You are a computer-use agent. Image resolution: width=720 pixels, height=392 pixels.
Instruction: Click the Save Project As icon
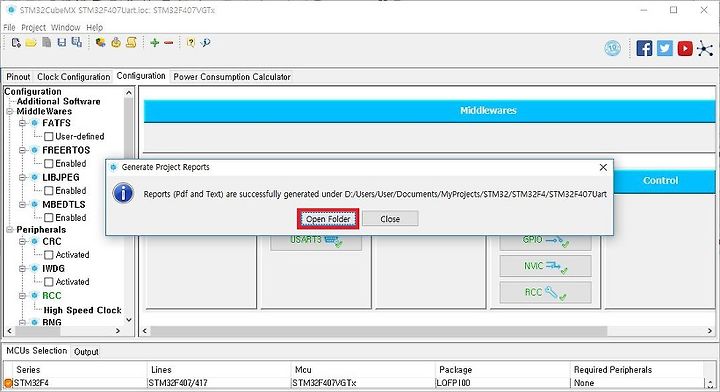[x=77, y=43]
